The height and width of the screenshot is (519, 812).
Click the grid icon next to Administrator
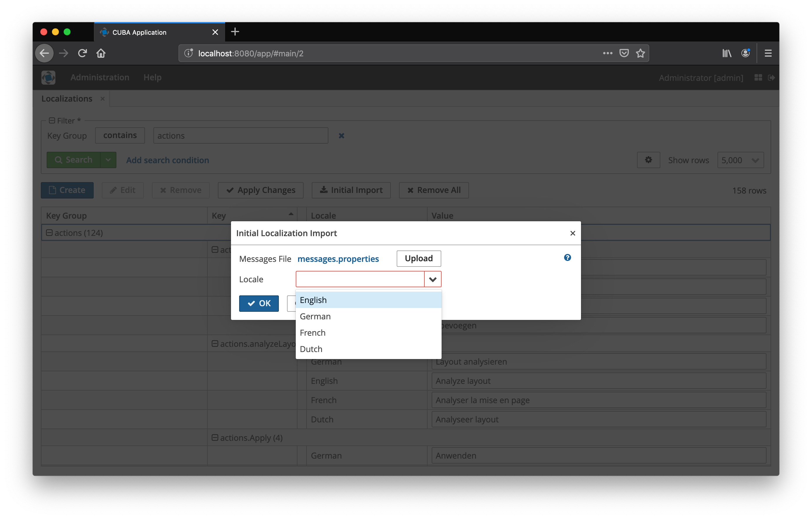click(758, 78)
